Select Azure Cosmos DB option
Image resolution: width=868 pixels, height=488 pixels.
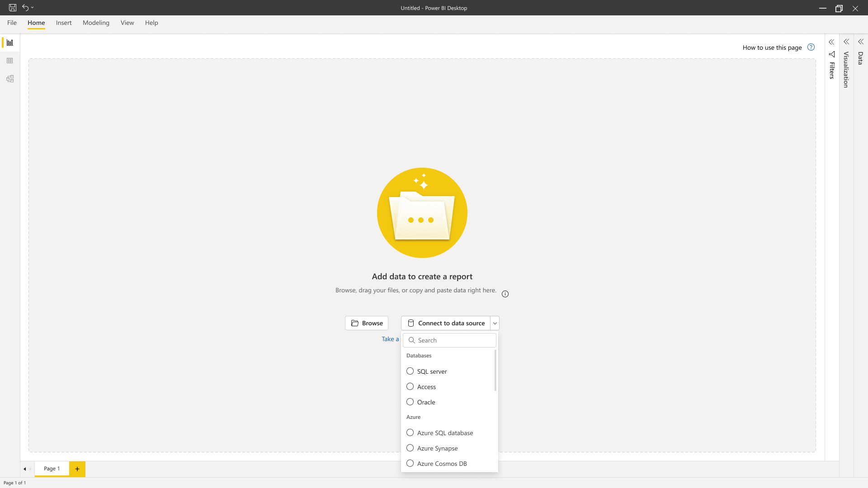click(x=410, y=463)
